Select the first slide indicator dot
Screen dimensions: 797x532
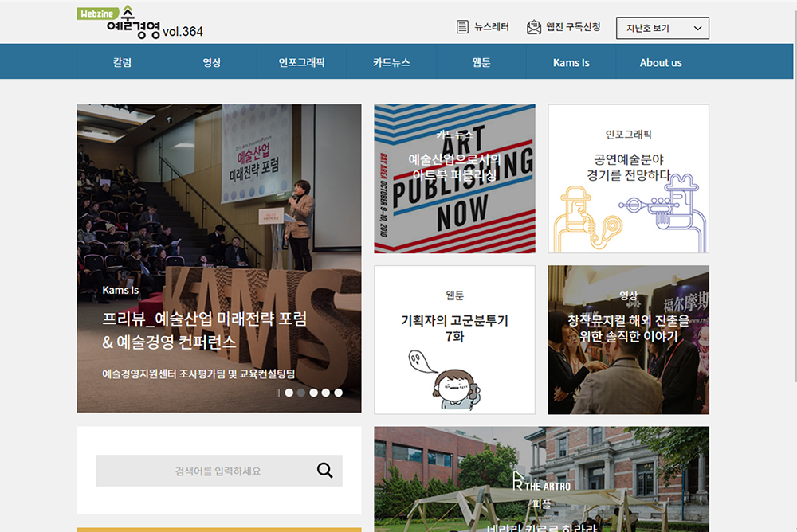tap(289, 393)
